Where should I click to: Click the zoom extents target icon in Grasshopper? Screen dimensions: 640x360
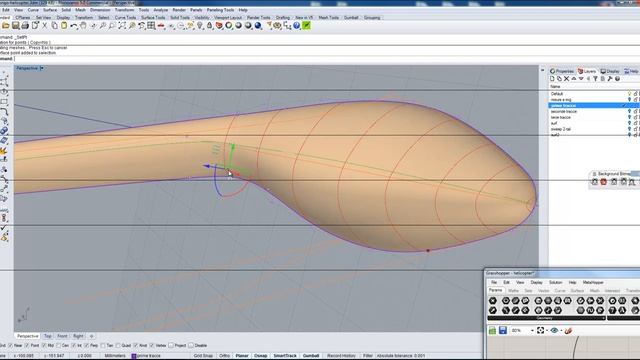click(x=540, y=330)
